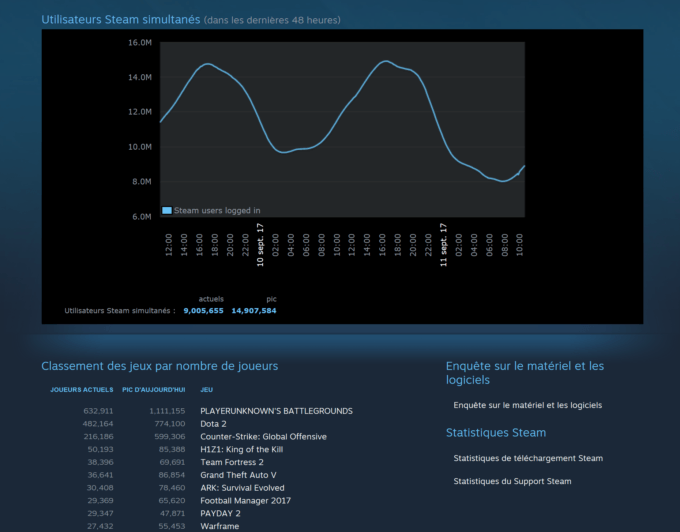Open the Team Fortress 2 link
Screen dimensions: 680x532
click(232, 462)
